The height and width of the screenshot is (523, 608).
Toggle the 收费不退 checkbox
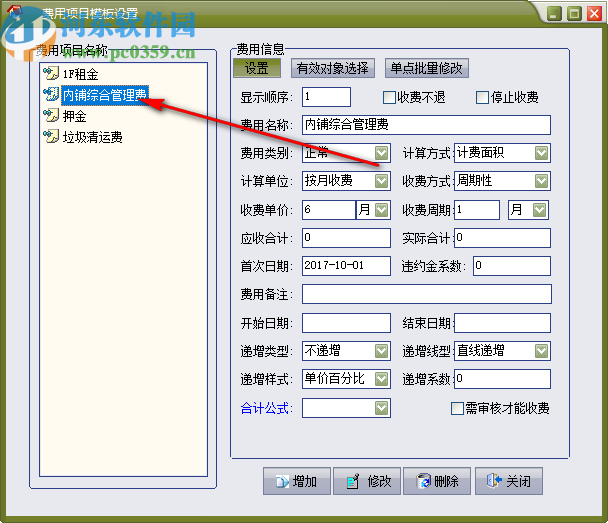tap(389, 97)
